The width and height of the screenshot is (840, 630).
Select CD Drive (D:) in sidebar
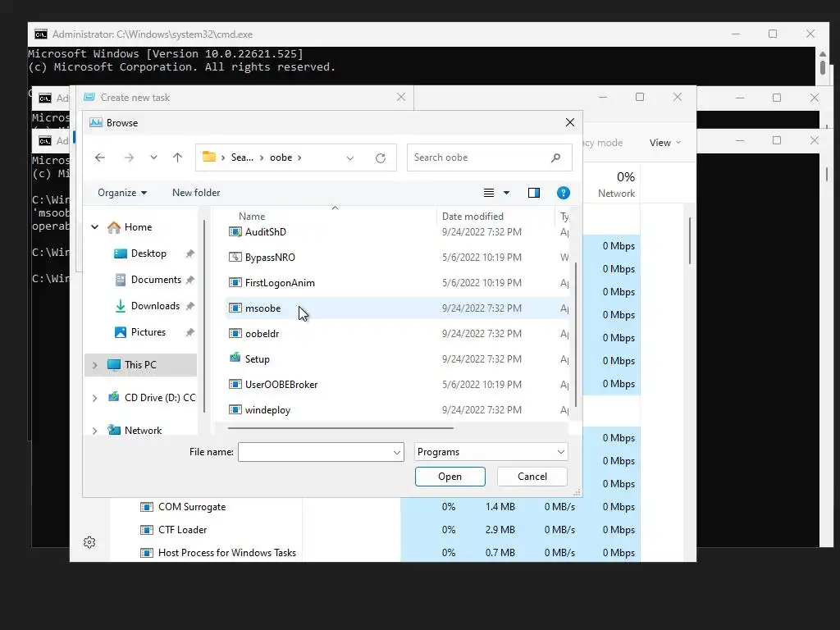tap(160, 398)
